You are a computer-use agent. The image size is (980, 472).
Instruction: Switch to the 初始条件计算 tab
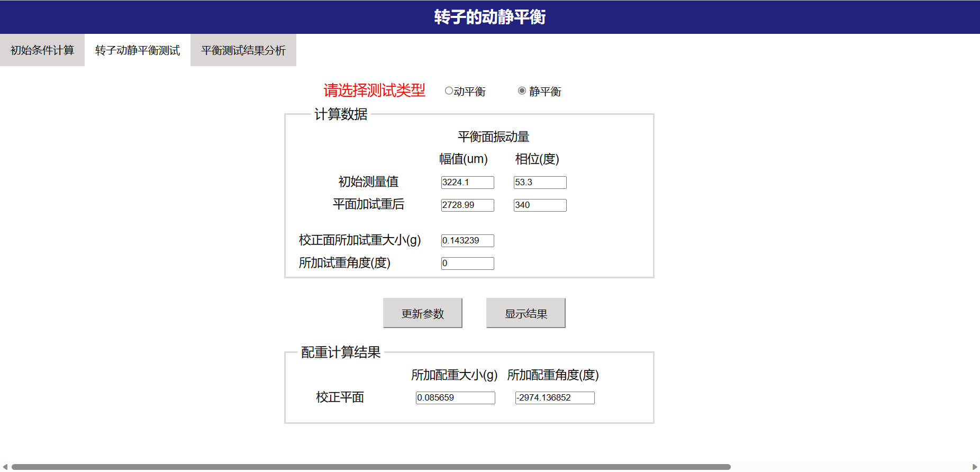point(42,50)
